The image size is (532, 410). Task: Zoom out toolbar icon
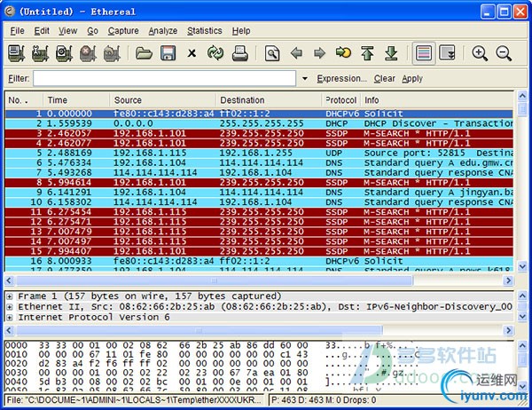coord(504,53)
